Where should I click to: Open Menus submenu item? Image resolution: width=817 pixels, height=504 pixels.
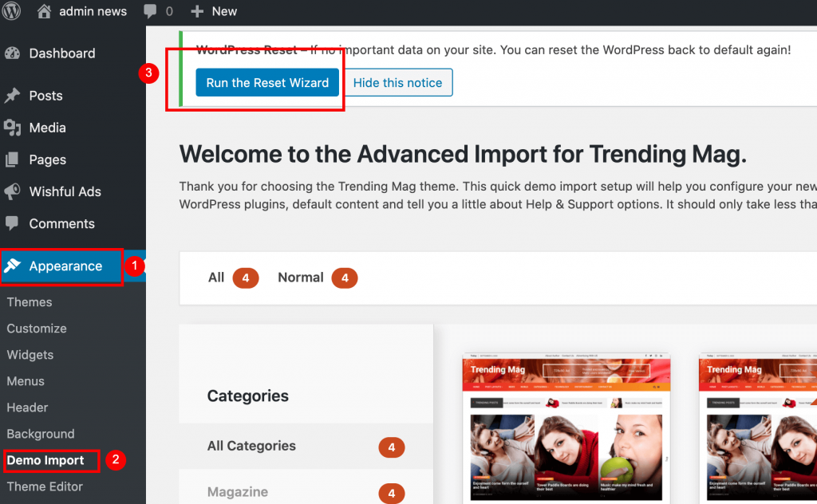[x=26, y=381]
